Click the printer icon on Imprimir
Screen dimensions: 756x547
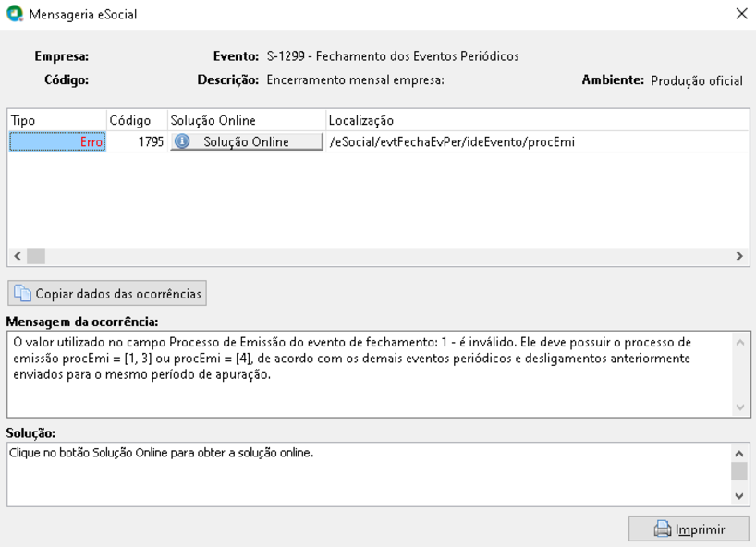663,529
